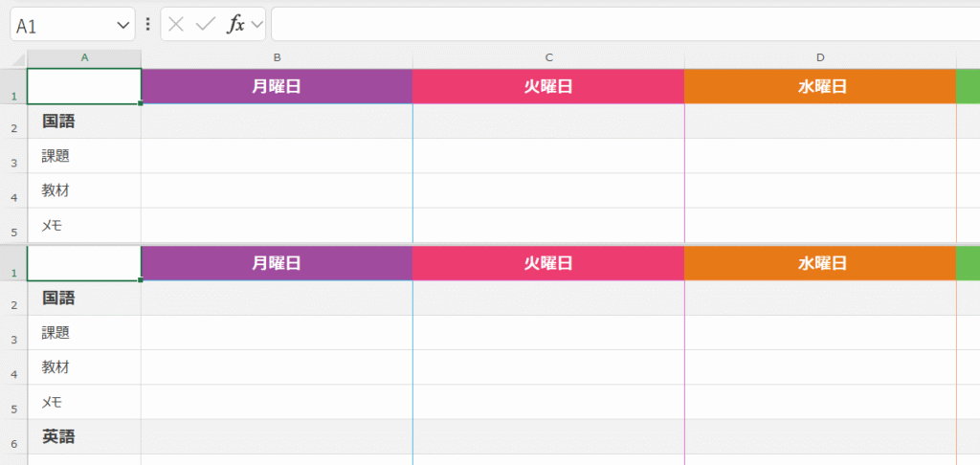Select row 2 header in the upper pane

[13, 122]
